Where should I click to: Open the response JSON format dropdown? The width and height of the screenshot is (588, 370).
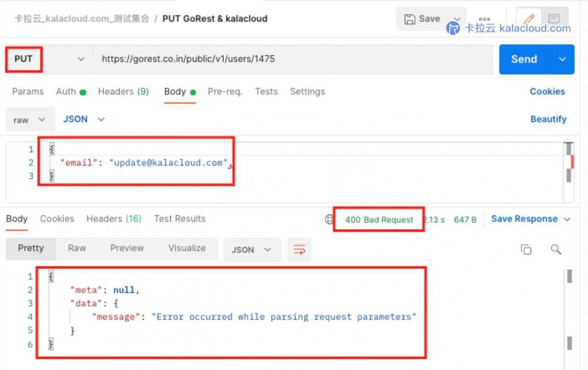[252, 250]
